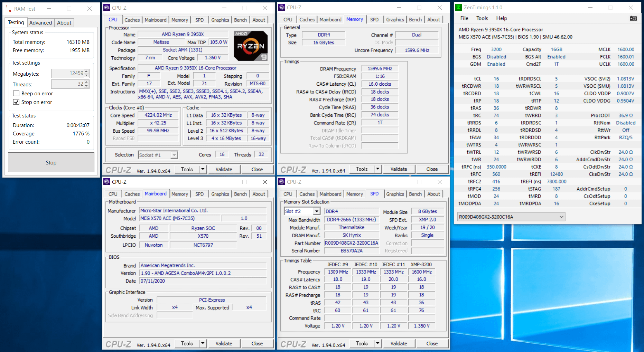This screenshot has height=352, width=644.
Task: Click the CPU-Z icon of the Mainboard window
Action: click(x=107, y=182)
